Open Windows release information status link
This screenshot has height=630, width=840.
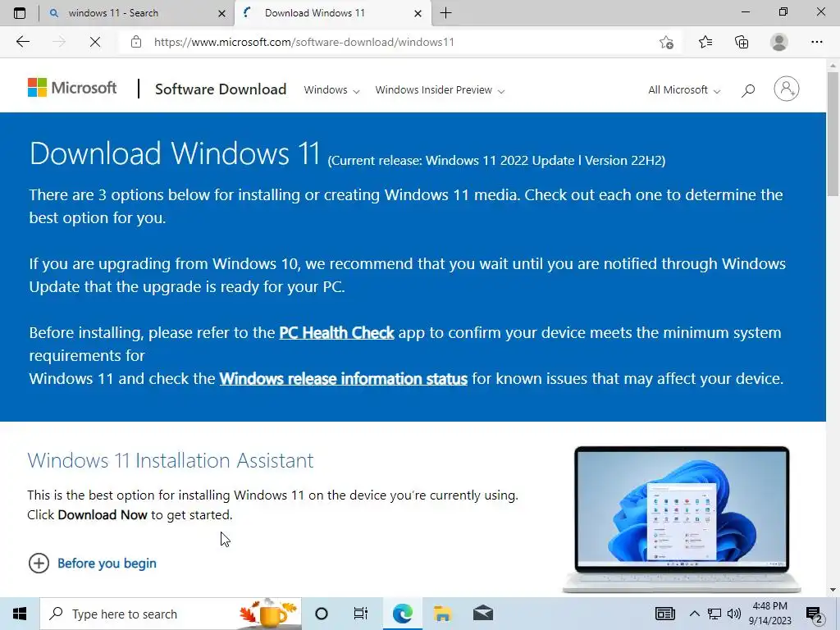(344, 379)
